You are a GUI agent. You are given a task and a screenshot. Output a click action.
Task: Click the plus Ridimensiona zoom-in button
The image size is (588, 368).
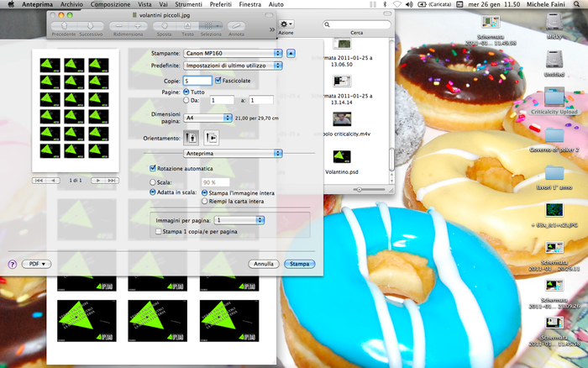(x=138, y=26)
